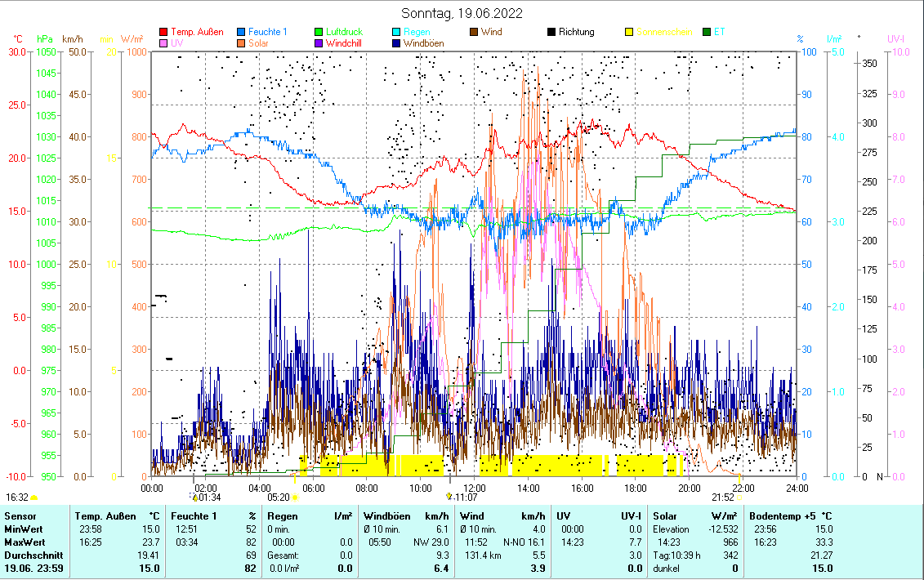Click the blue Feuchte 1 legend swatch
Screen dimensions: 924x580
click(x=242, y=33)
